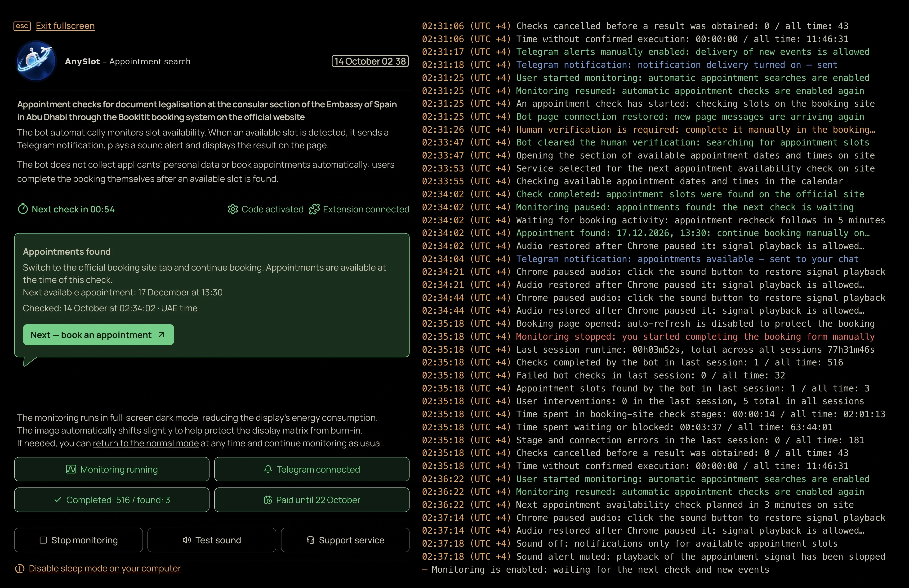Click Next available appointment: 17 December text
The image size is (909, 588).
[x=123, y=292]
